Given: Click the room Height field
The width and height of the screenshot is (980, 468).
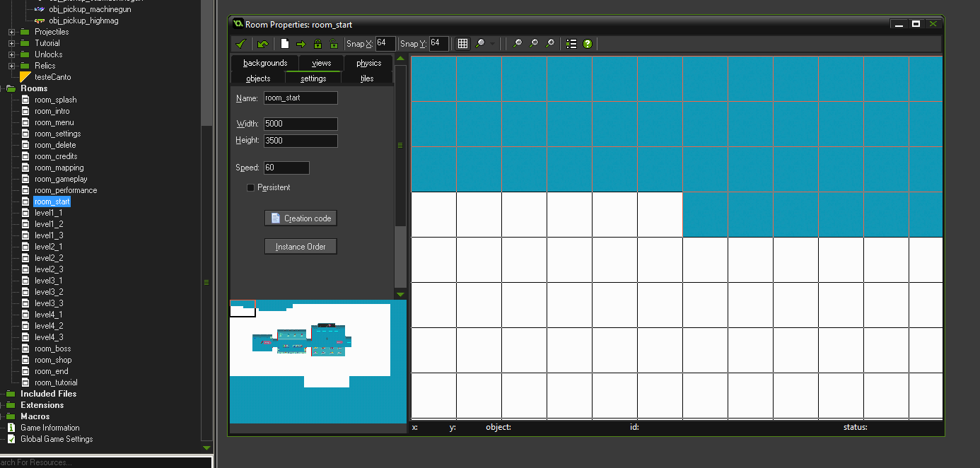Looking at the screenshot, I should (x=301, y=141).
